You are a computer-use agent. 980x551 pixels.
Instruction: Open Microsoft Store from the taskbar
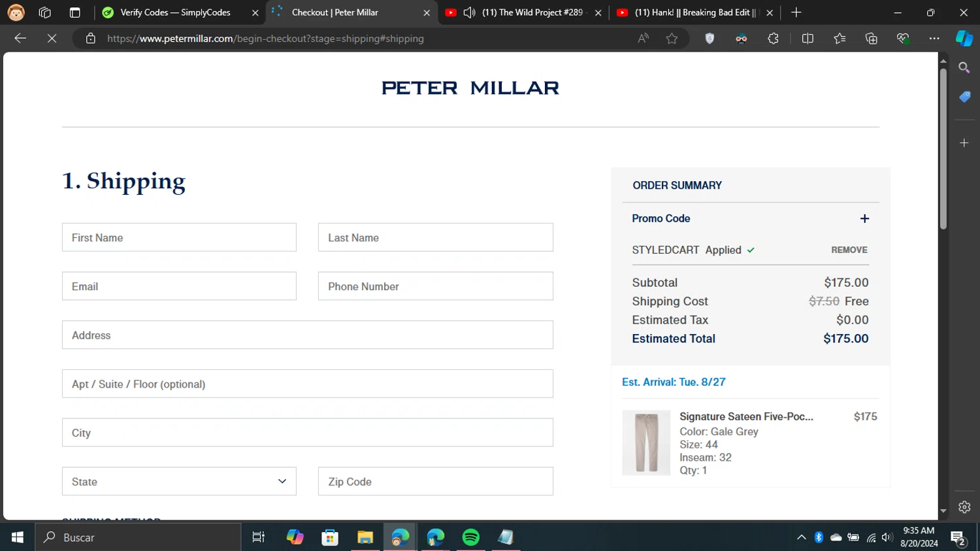[x=330, y=537]
